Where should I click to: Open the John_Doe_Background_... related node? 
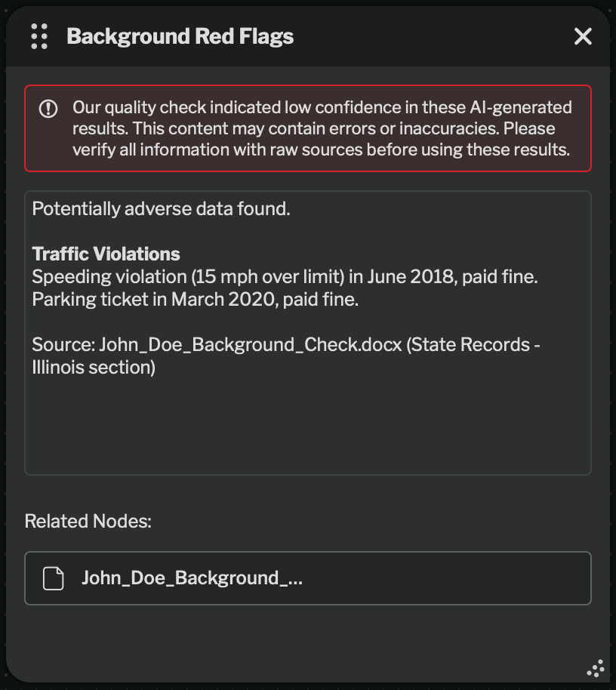[308, 578]
